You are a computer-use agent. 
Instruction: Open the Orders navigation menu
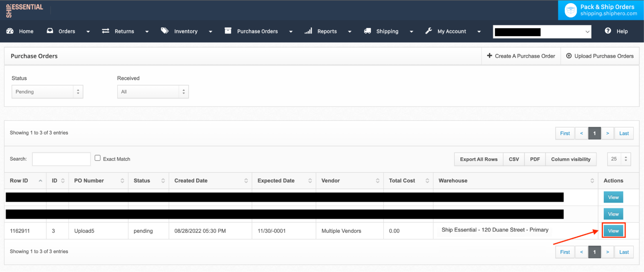(x=67, y=31)
